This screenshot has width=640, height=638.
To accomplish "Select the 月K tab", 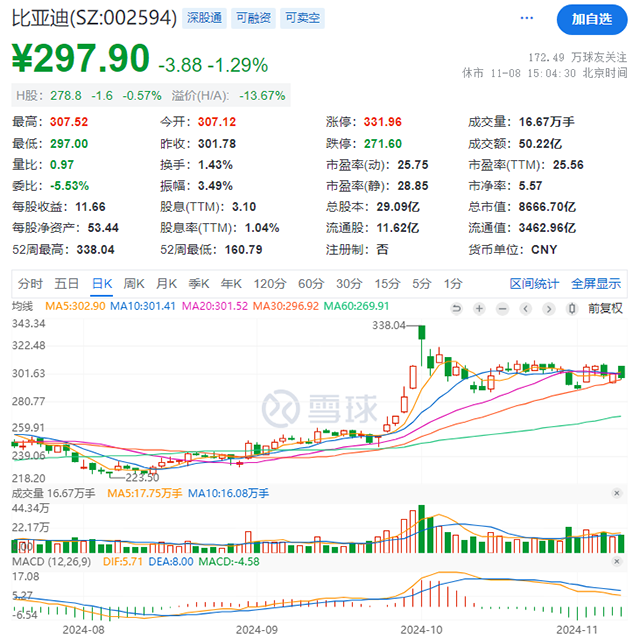I will pyautogui.click(x=166, y=283).
